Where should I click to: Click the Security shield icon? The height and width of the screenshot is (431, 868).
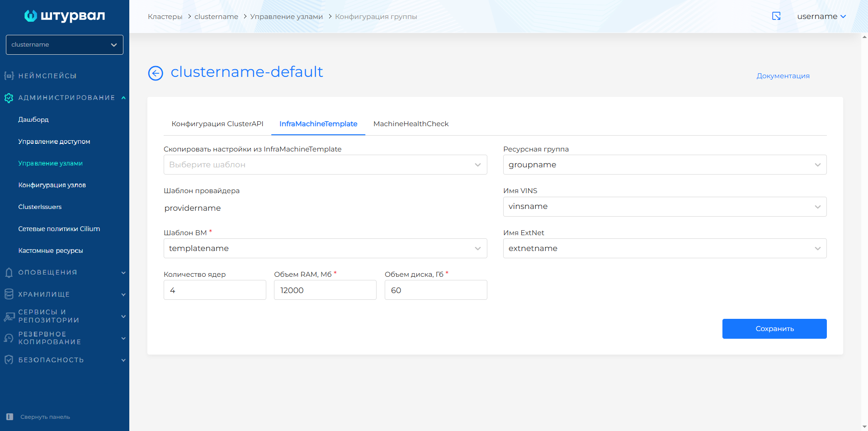click(x=9, y=360)
